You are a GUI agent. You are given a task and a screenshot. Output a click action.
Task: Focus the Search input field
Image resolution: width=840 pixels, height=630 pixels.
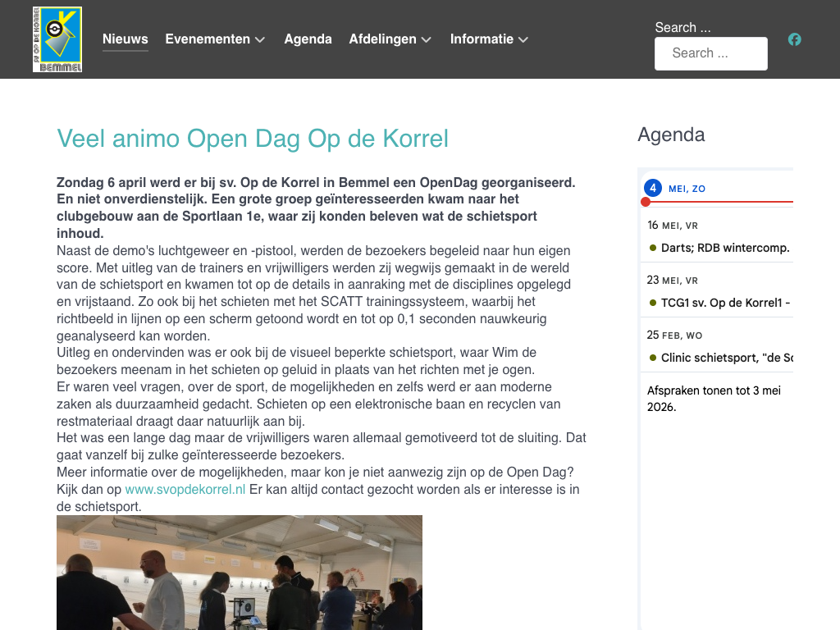[x=710, y=53]
